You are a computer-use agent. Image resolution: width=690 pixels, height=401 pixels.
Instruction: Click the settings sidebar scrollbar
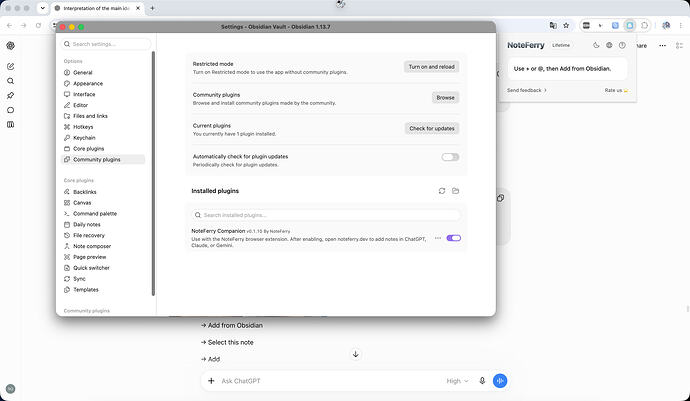pos(153,173)
